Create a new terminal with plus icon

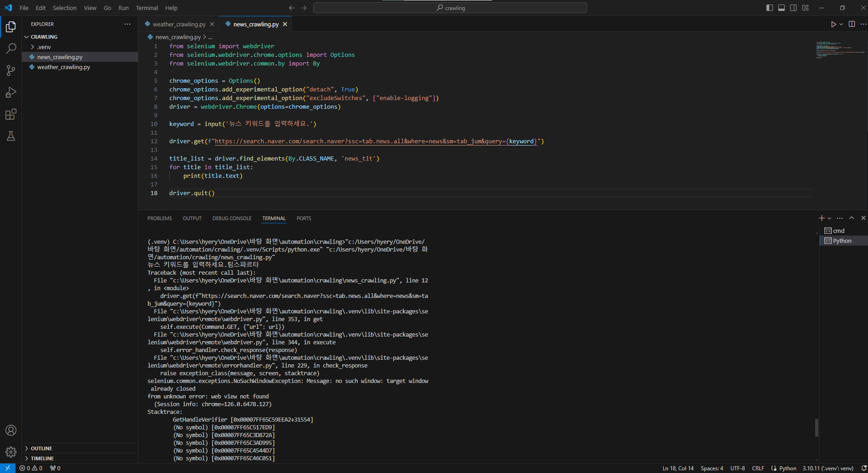click(x=822, y=218)
